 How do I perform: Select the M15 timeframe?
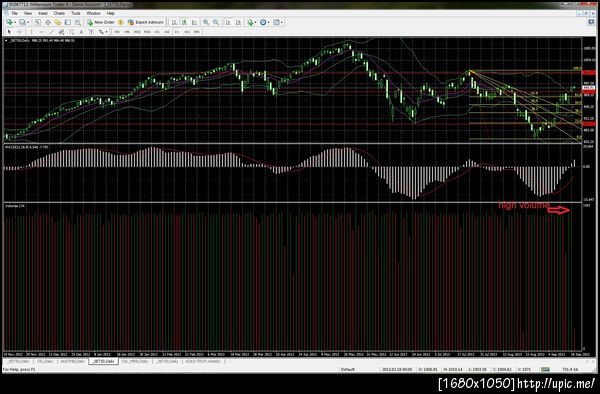coord(137,32)
